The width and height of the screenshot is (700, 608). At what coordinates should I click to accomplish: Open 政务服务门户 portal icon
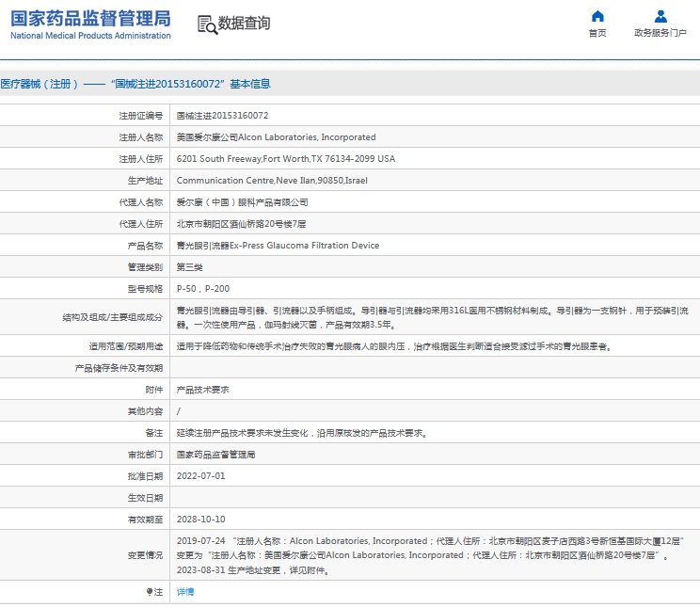pyautogui.click(x=660, y=17)
